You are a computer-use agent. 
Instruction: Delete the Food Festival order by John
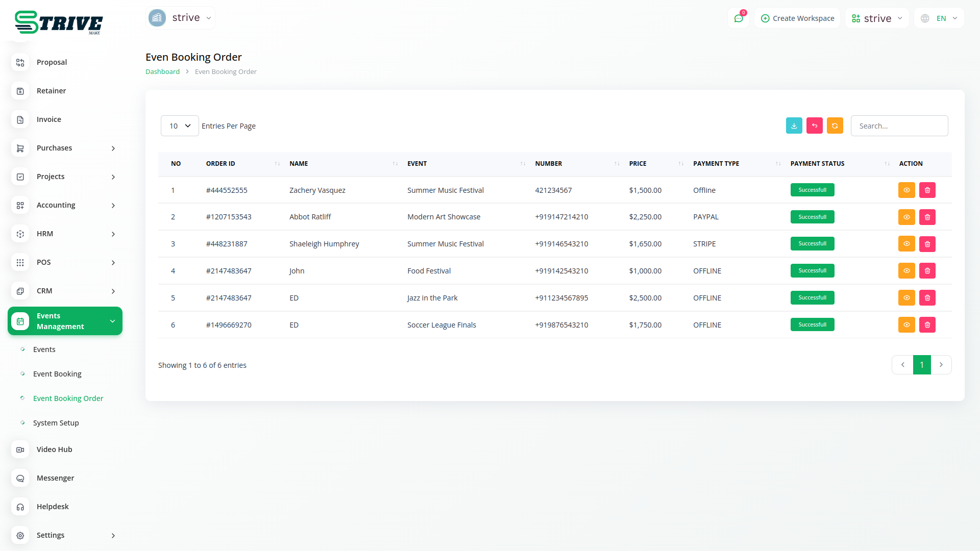[927, 271]
